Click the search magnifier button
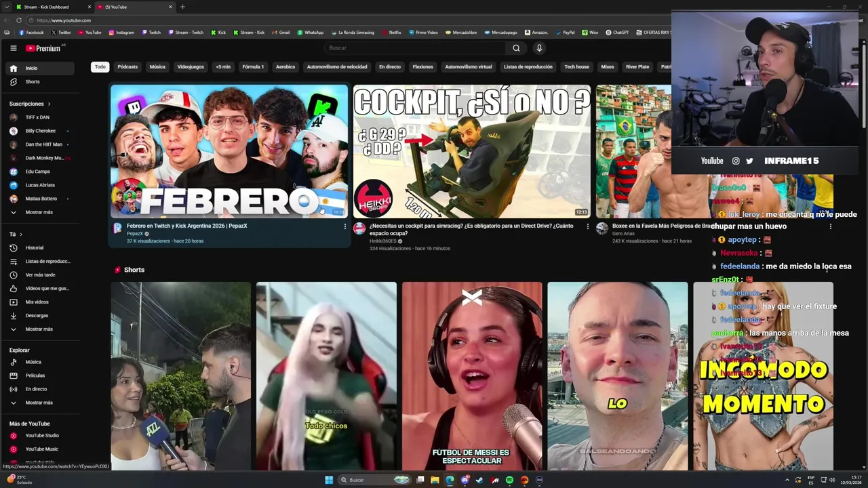868x488 pixels. point(516,48)
